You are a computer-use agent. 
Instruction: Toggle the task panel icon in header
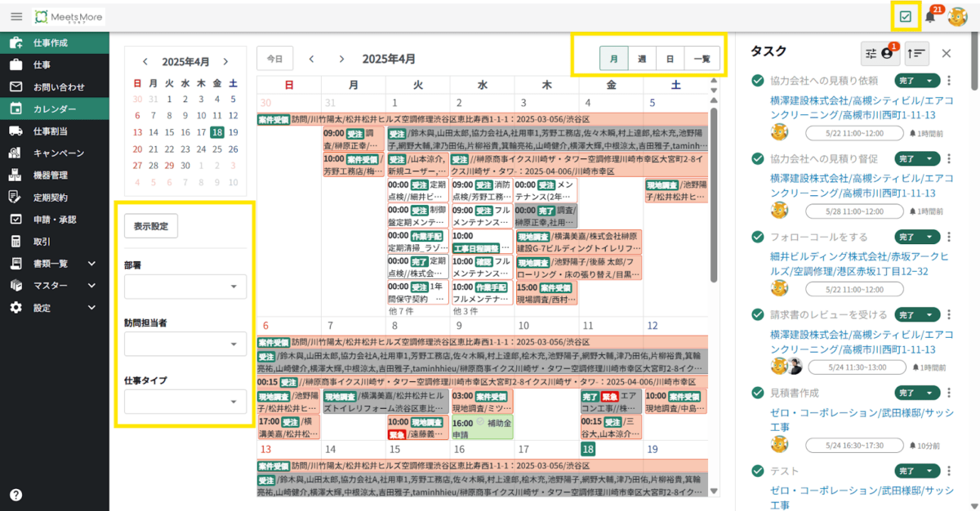tap(905, 16)
